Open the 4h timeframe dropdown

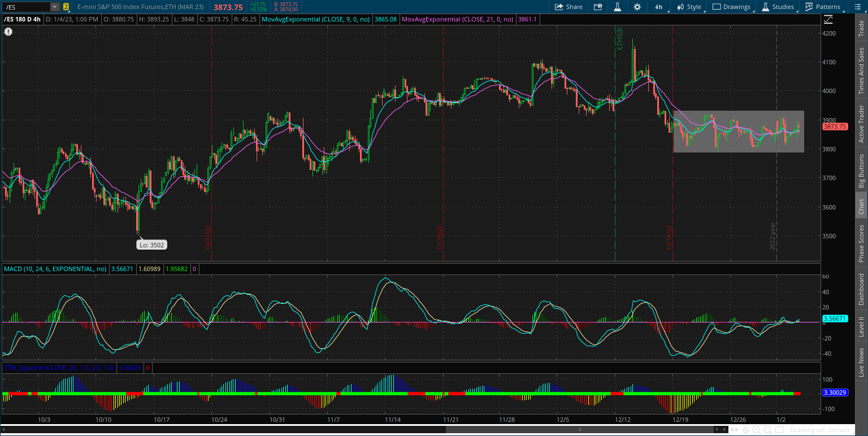click(659, 7)
